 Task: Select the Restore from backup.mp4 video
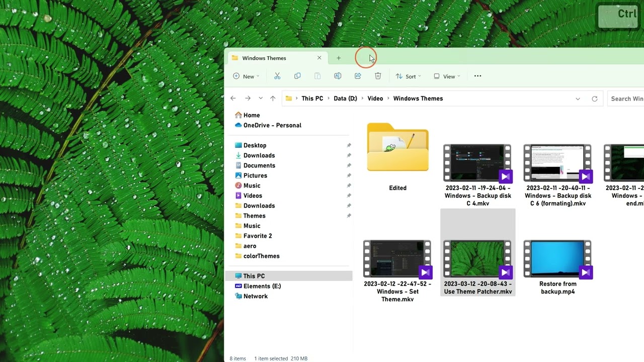(558, 267)
